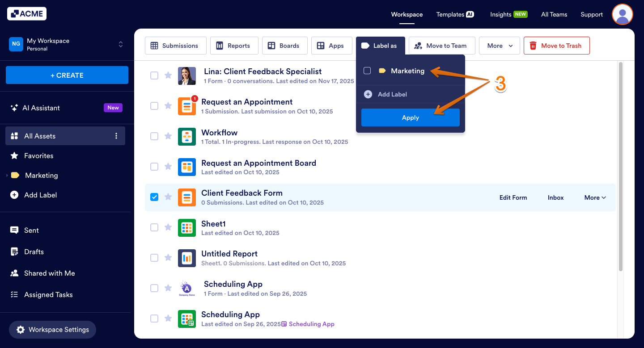
Task: Open the Request an Appointment form icon
Action: coord(187,106)
